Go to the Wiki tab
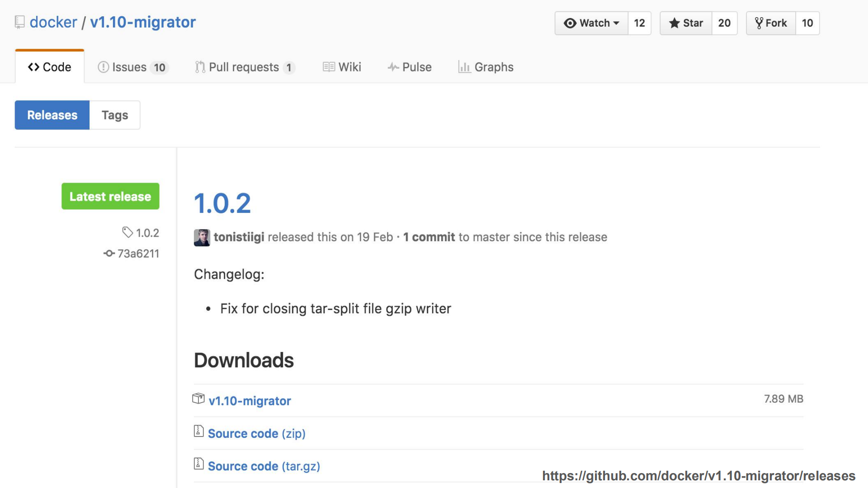 point(342,67)
